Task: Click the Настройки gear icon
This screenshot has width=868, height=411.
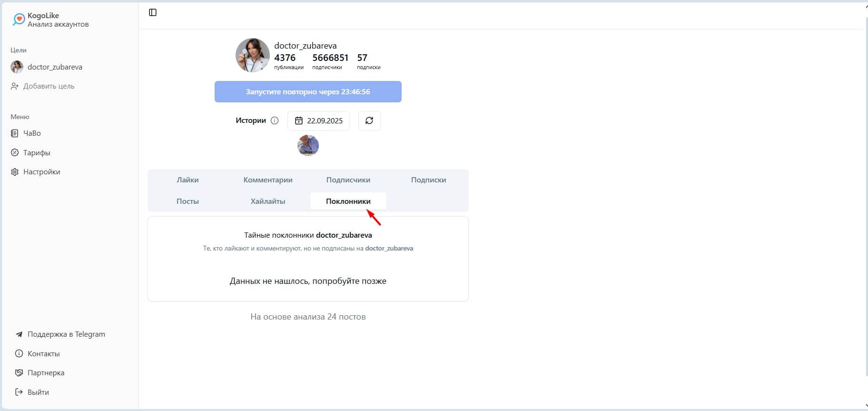Action: point(15,172)
